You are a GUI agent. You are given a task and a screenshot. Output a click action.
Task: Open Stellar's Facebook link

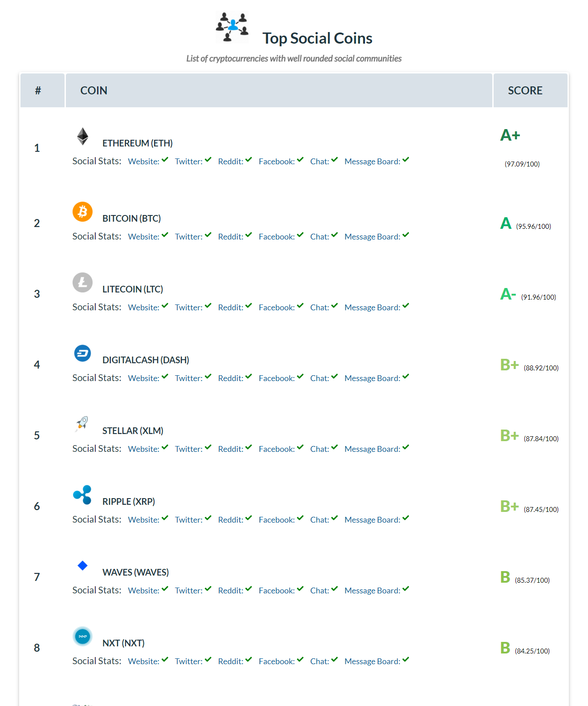pyautogui.click(x=277, y=449)
